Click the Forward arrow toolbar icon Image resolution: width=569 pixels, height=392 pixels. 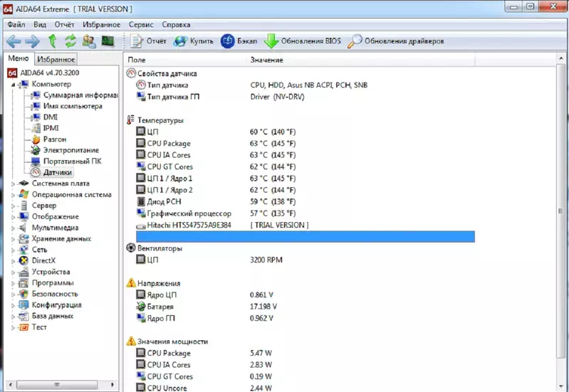32,41
